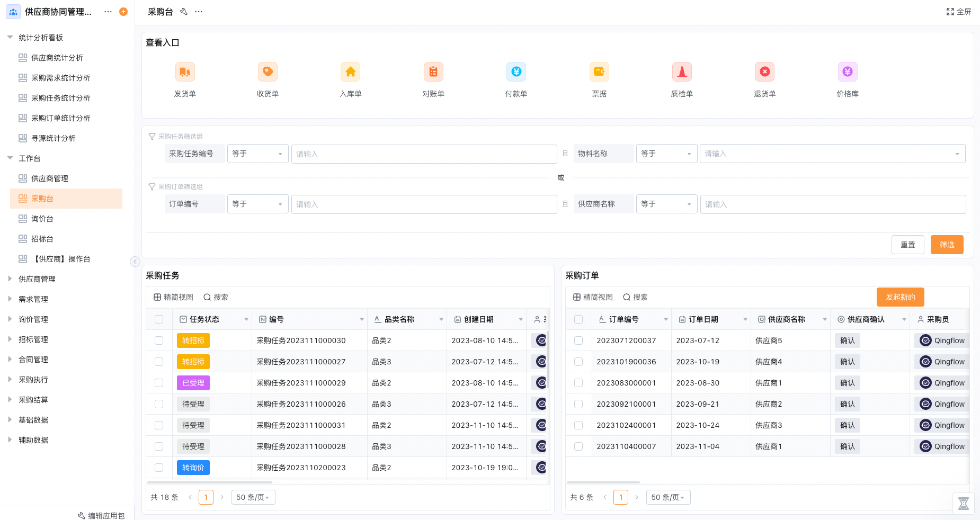Check row 采购任务2023110200023
Screen dimensions: 980x520
tap(159, 468)
